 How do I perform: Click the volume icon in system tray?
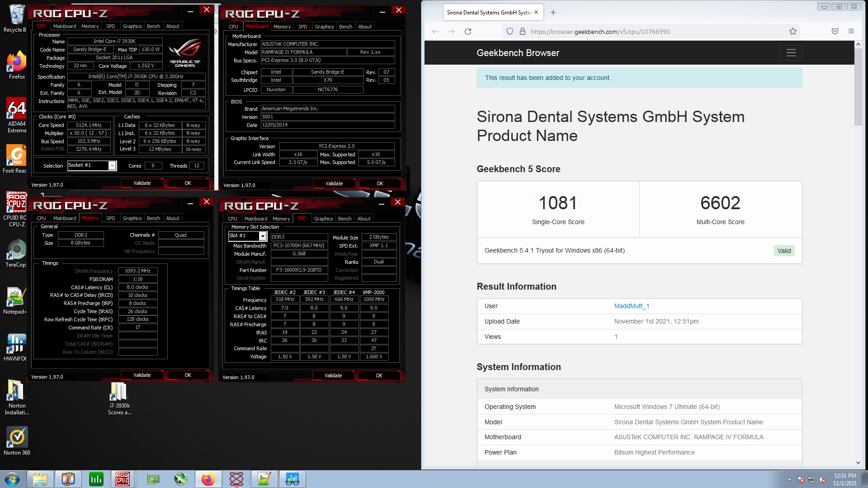click(x=822, y=480)
